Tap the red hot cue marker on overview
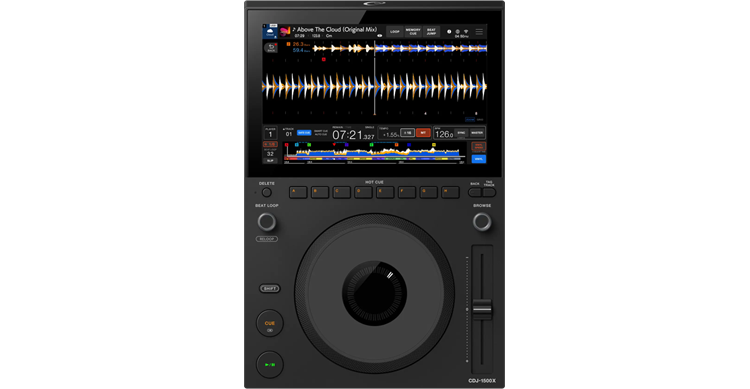750x389 pixels. [287, 144]
